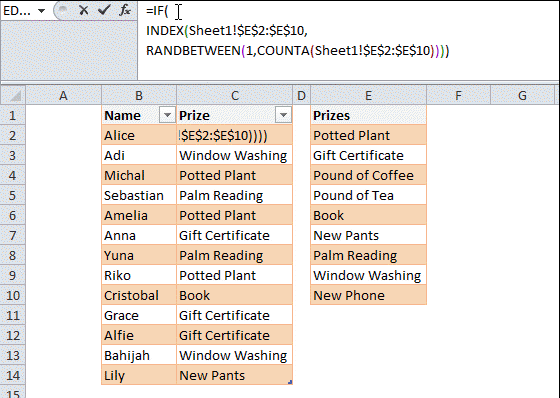This screenshot has height=398, width=560.
Task: Open the Prize column filter dropdown
Action: click(x=283, y=115)
